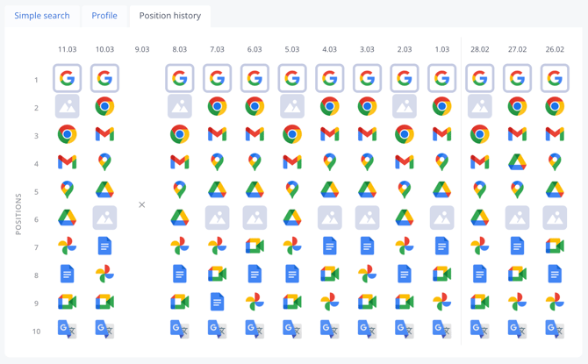The width and height of the screenshot is (588, 364).
Task: Click the placeholder image icon under 2.03
Action: point(405,107)
